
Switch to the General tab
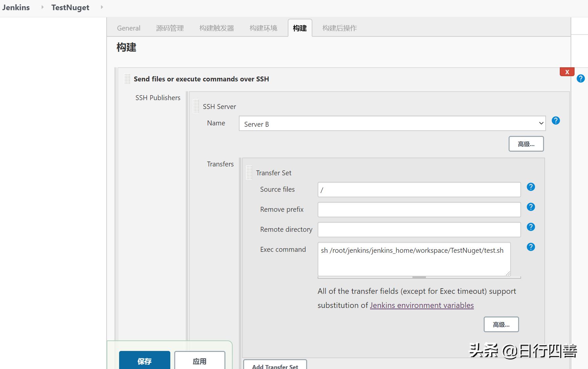(129, 28)
